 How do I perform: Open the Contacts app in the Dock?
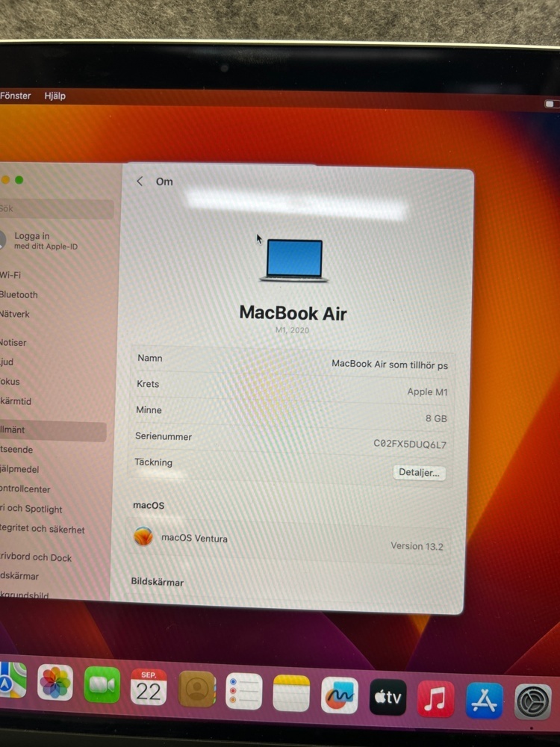196,689
